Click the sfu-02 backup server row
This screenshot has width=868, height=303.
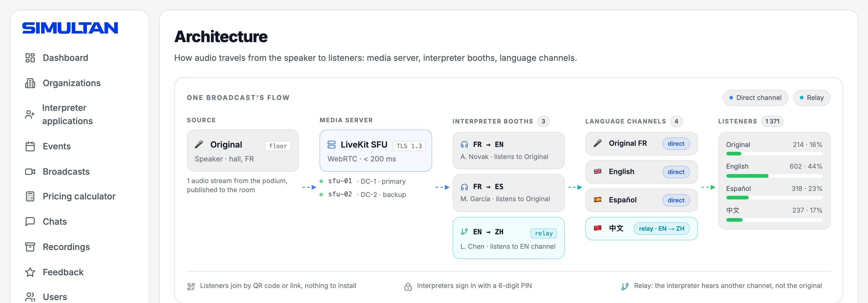coord(363,194)
